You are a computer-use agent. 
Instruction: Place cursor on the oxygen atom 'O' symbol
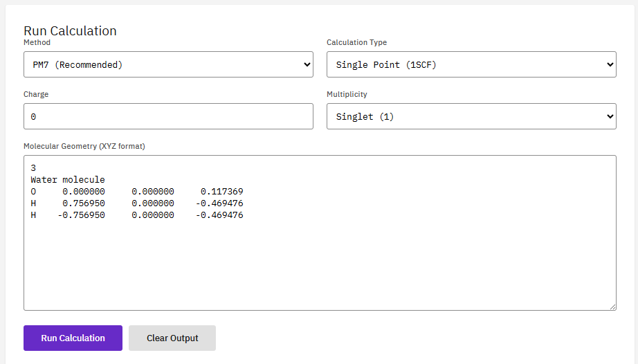[x=33, y=192]
